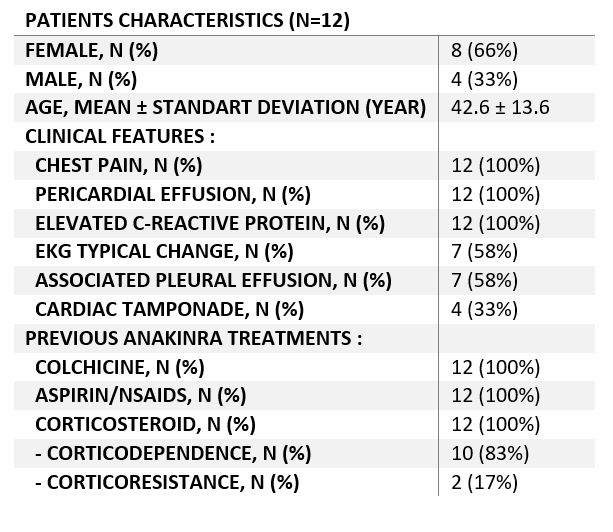Select the Female, N (%) row label
This screenshot has height=532, width=613.
[x=92, y=50]
